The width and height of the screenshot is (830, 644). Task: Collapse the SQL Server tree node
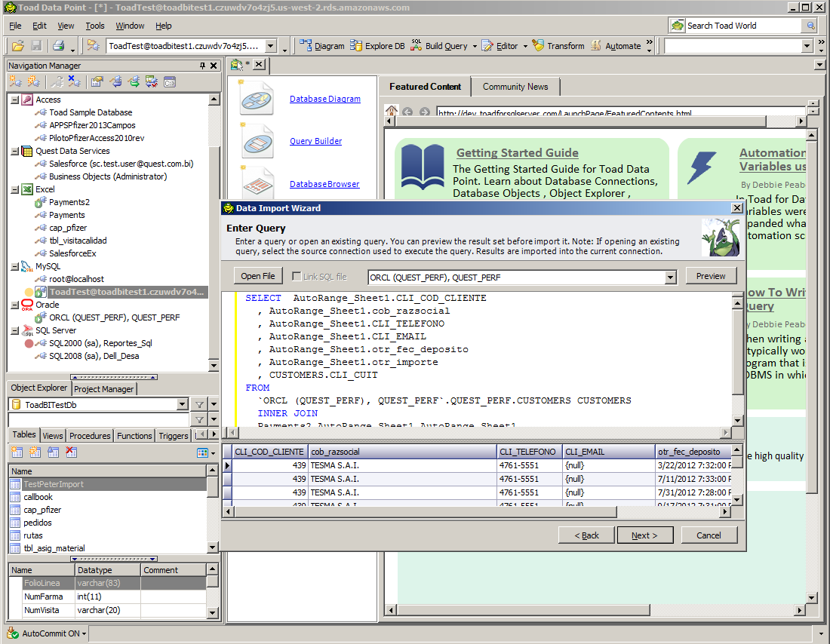[15, 331]
